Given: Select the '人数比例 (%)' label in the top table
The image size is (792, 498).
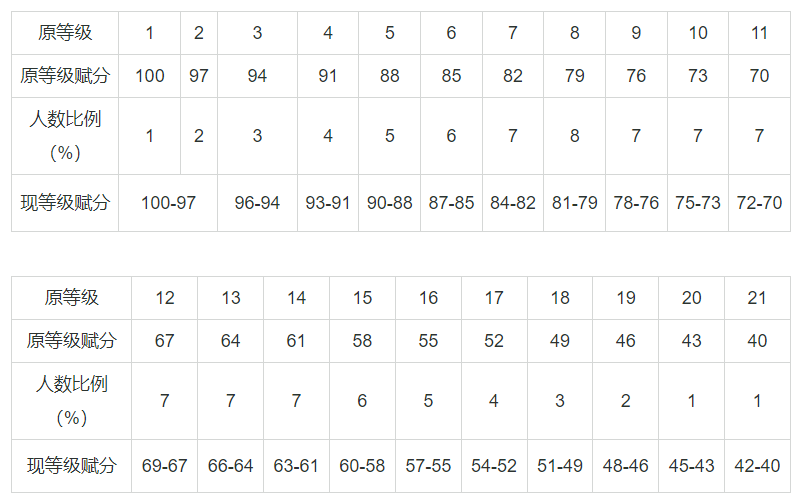Looking at the screenshot, I should coord(65,136).
